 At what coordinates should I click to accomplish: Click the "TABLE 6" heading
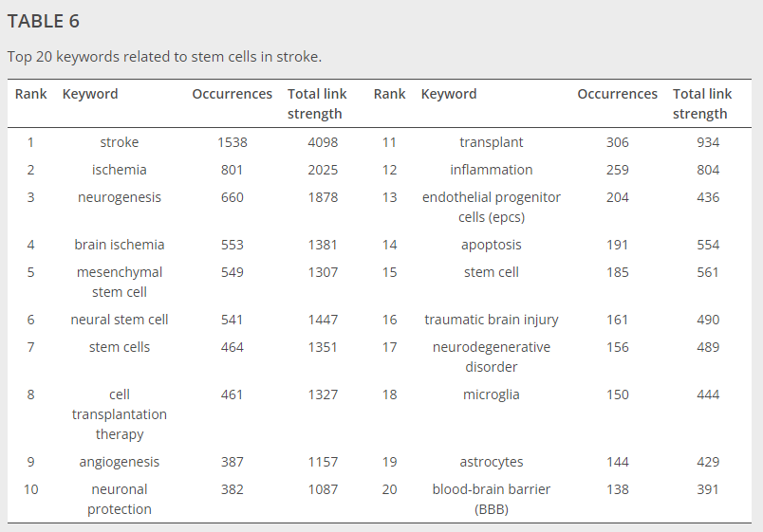pos(44,21)
